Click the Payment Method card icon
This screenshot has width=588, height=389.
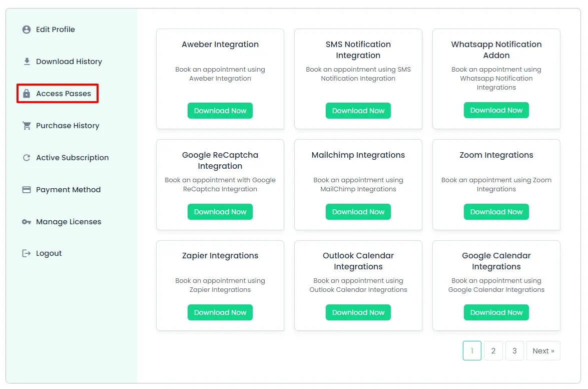(27, 190)
